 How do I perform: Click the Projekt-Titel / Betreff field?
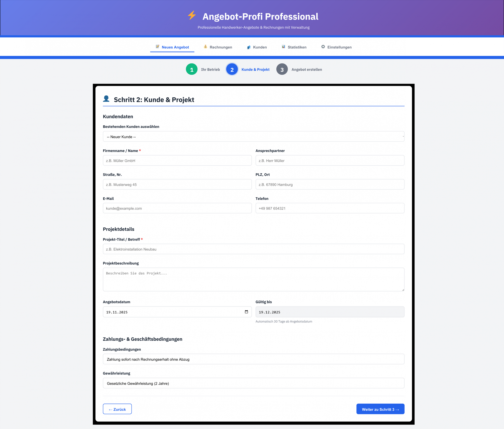point(254,249)
